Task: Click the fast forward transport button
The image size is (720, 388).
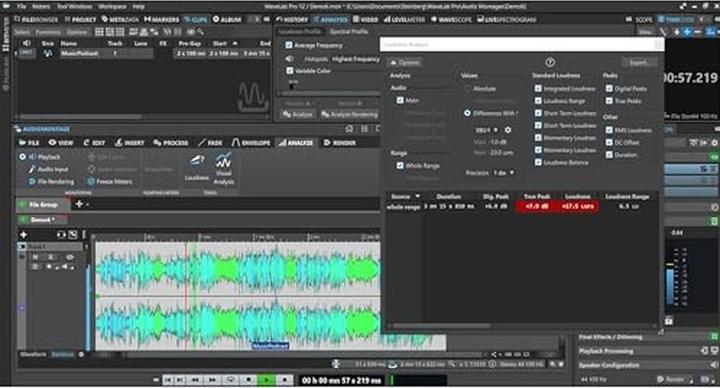Action: (212, 380)
